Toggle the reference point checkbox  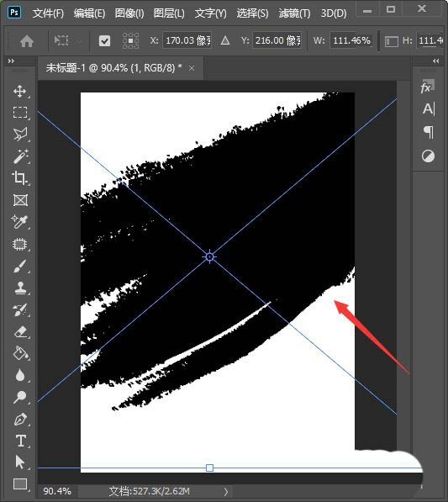[x=104, y=40]
